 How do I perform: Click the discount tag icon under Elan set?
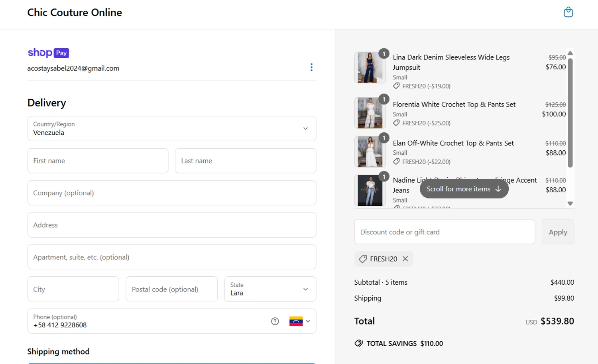[396, 162]
